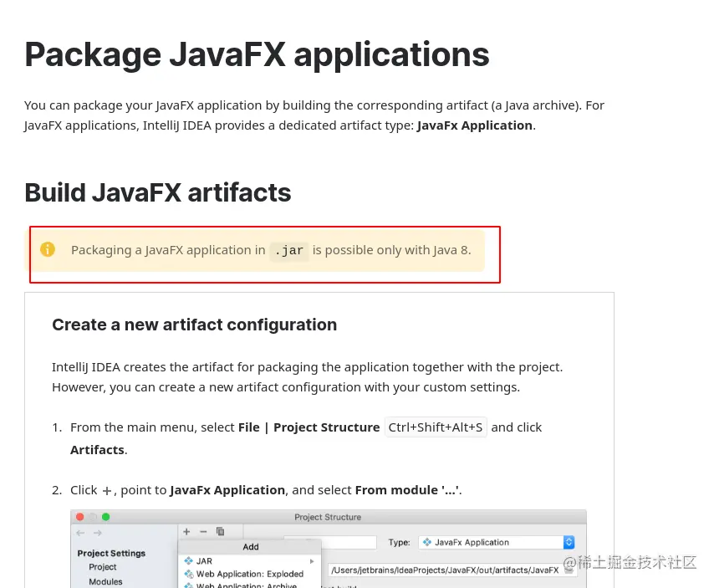The width and height of the screenshot is (714, 588).
Task: Expand the JAR submenu arrow
Action: tap(312, 561)
